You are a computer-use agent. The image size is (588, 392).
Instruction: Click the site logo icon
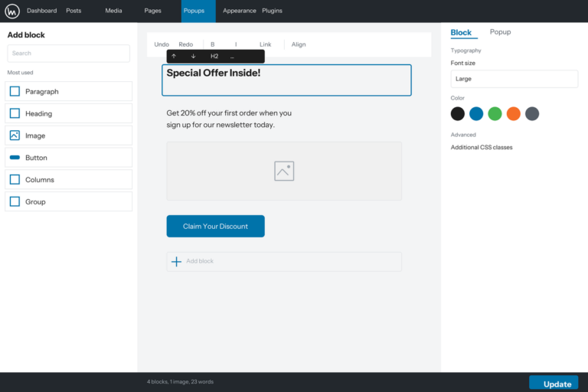pos(12,11)
